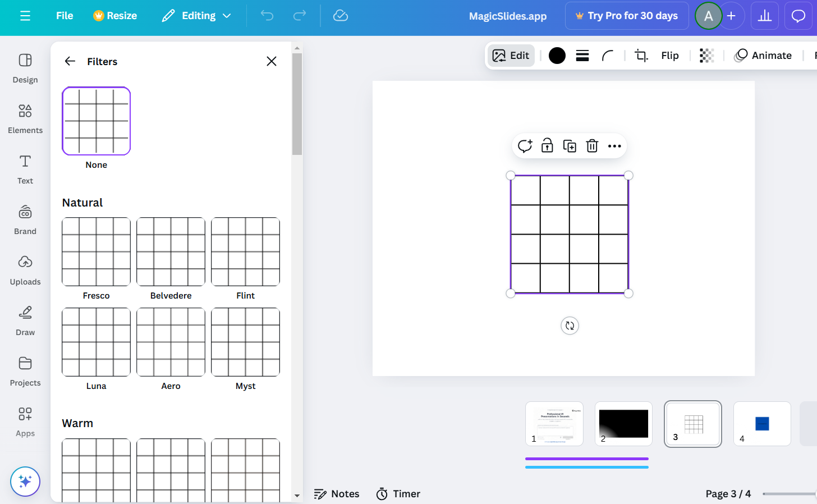Click the Natural filter category heading
Screen dimensions: 817x504
coord(82,203)
